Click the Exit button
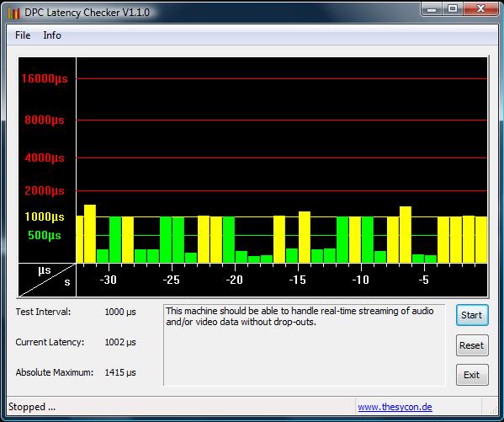This screenshot has height=422, width=504. (x=472, y=375)
